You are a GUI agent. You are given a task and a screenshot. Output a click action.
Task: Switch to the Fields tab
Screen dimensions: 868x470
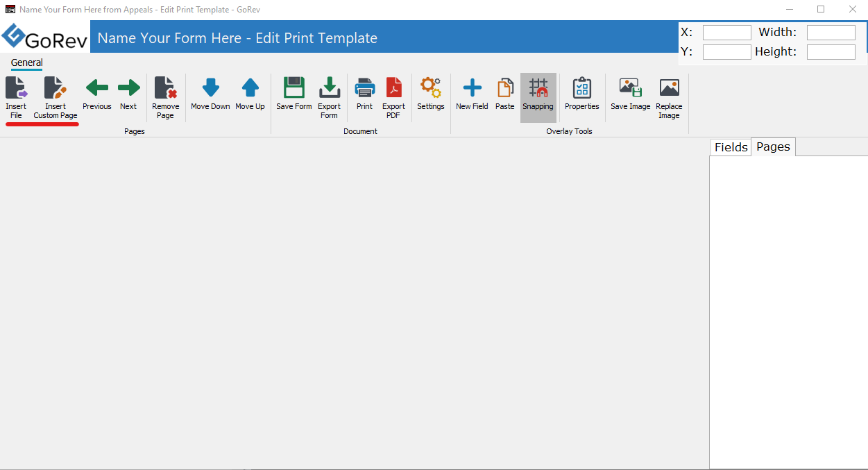pyautogui.click(x=731, y=147)
